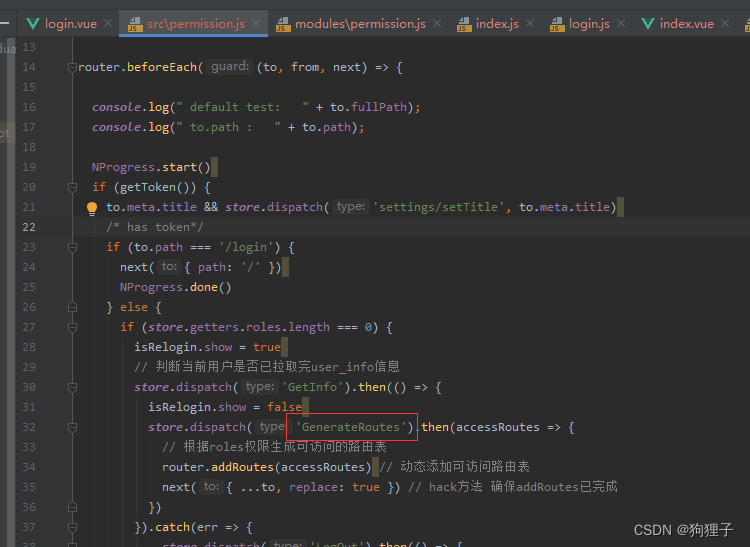Close the index.js tab

pyautogui.click(x=529, y=23)
